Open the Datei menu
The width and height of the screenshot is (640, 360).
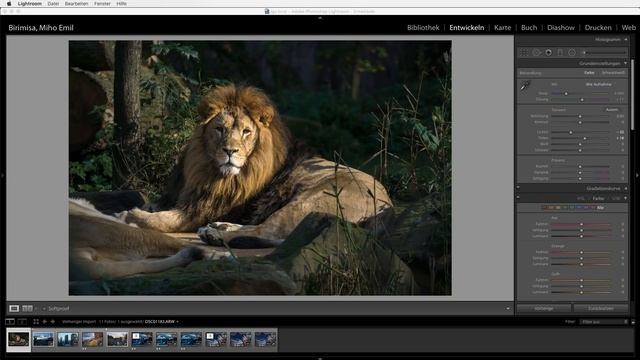click(x=53, y=4)
